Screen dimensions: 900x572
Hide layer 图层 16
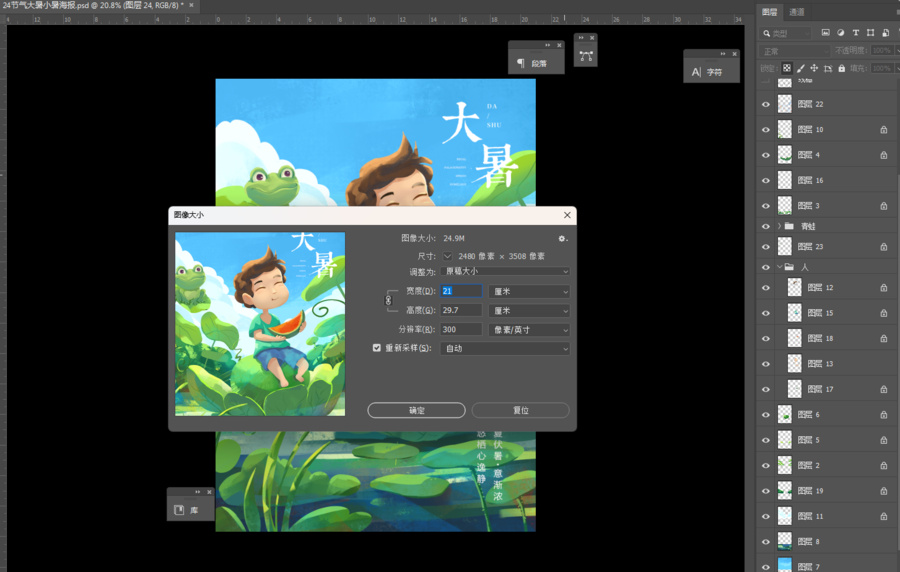766,180
